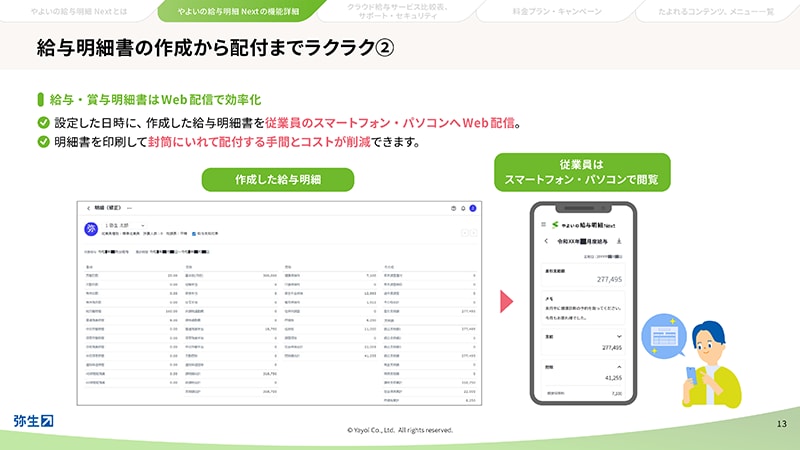
Task: Click the heading 給与・賞与明細書はWeb配信で効率化
Action: (155, 99)
